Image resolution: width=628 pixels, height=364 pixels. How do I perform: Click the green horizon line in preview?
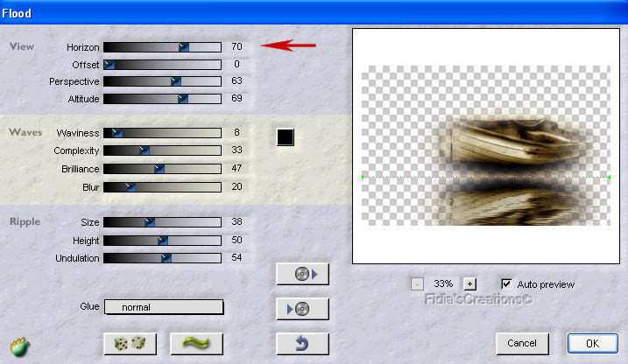tap(486, 177)
